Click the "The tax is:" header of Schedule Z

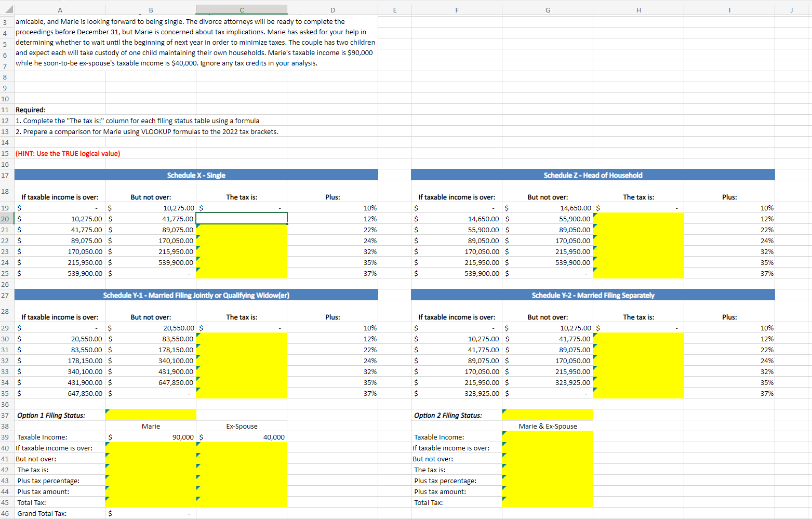(638, 197)
